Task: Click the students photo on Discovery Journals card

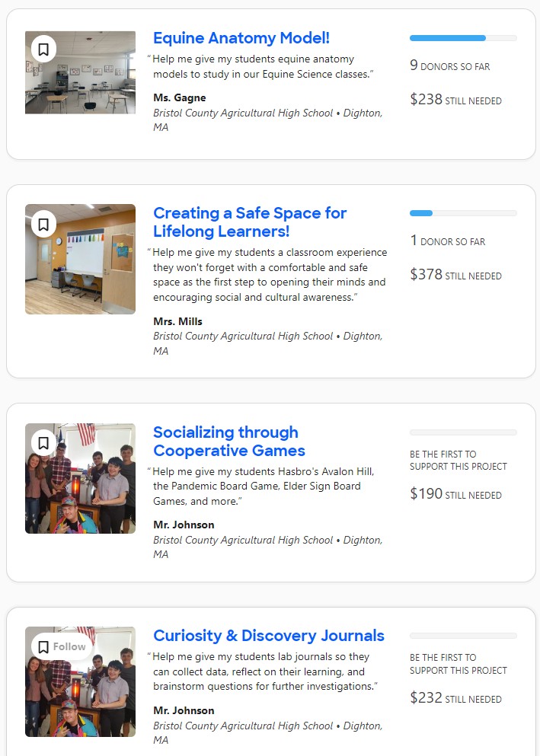Action: pyautogui.click(x=81, y=681)
